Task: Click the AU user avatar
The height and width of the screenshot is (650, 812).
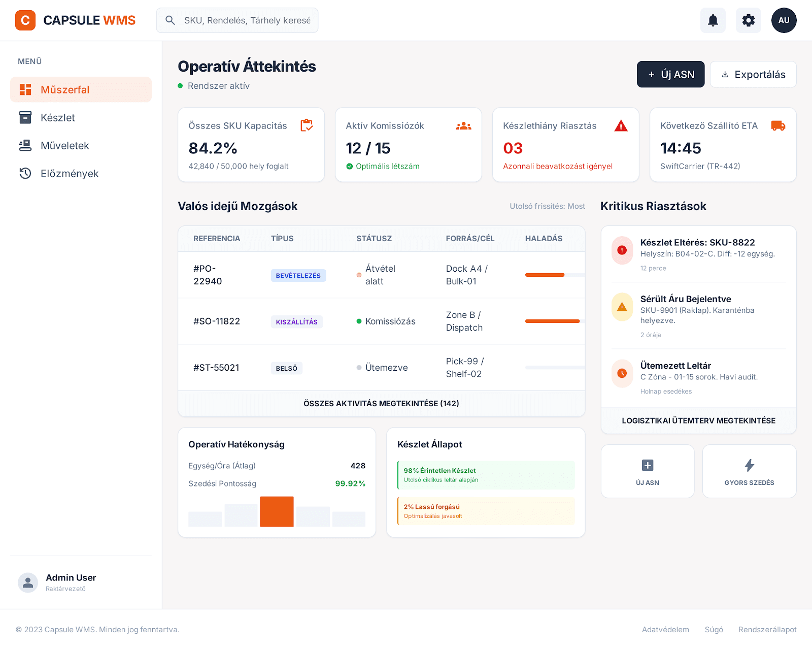Action: (784, 20)
